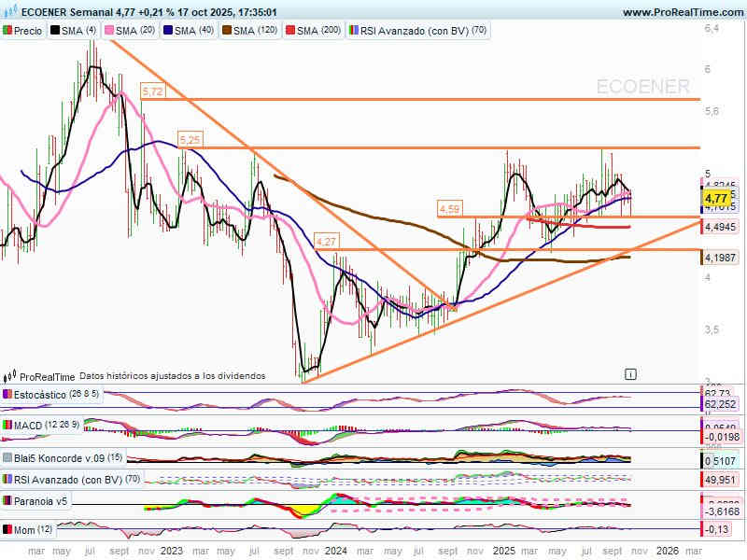The width and height of the screenshot is (747, 560).
Task: Click the yellow 4,77 current price tag
Action: tap(716, 199)
